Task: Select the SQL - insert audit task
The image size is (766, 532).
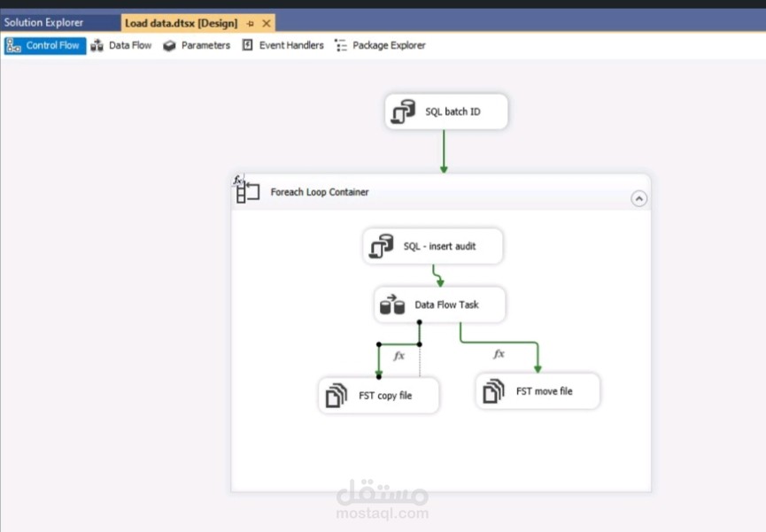Action: [432, 246]
